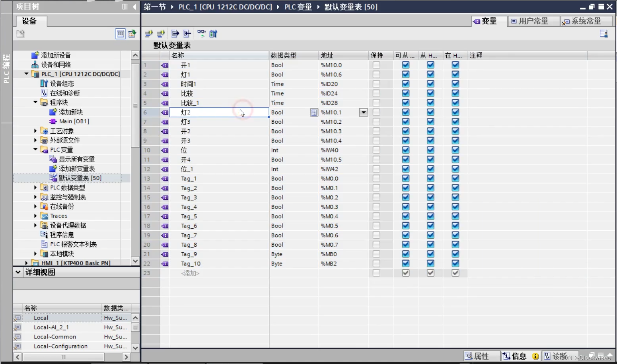Uncheck HMI accessible checkbox for Tag_1
Image resolution: width=617 pixels, height=364 pixels.
click(406, 179)
